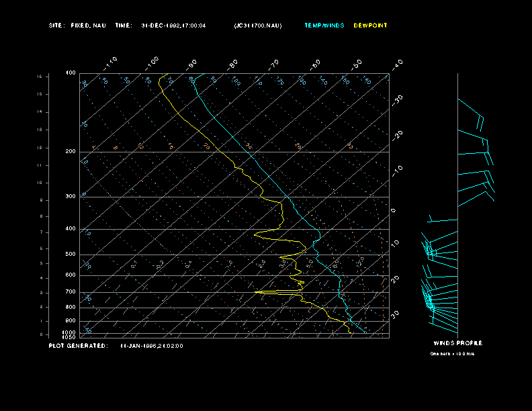Click the WINDS PROFILE caption
This screenshot has height=411, width=532.
(457, 343)
